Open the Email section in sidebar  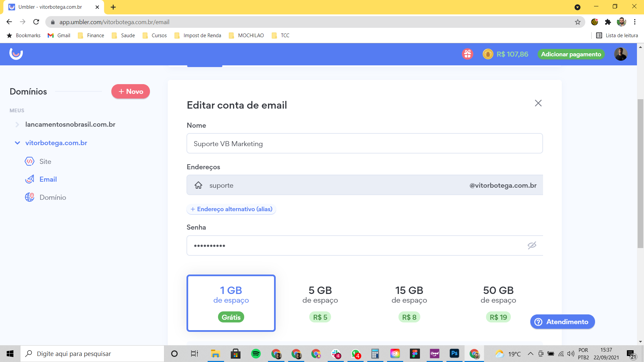pos(48,179)
